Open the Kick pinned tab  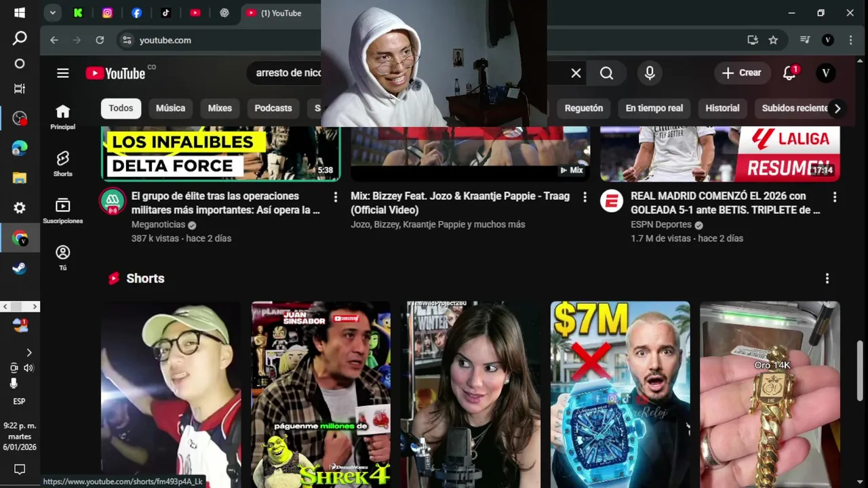[78, 13]
